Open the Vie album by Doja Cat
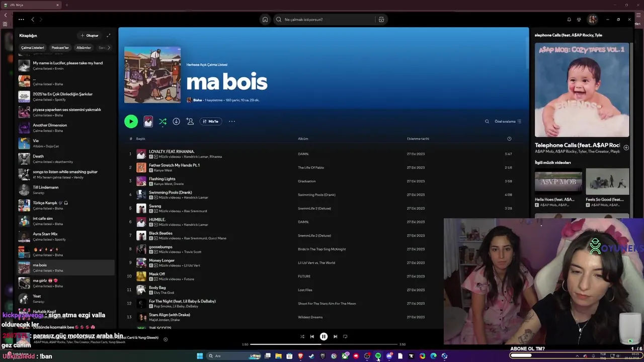This screenshot has width=644, height=362. pos(65,143)
